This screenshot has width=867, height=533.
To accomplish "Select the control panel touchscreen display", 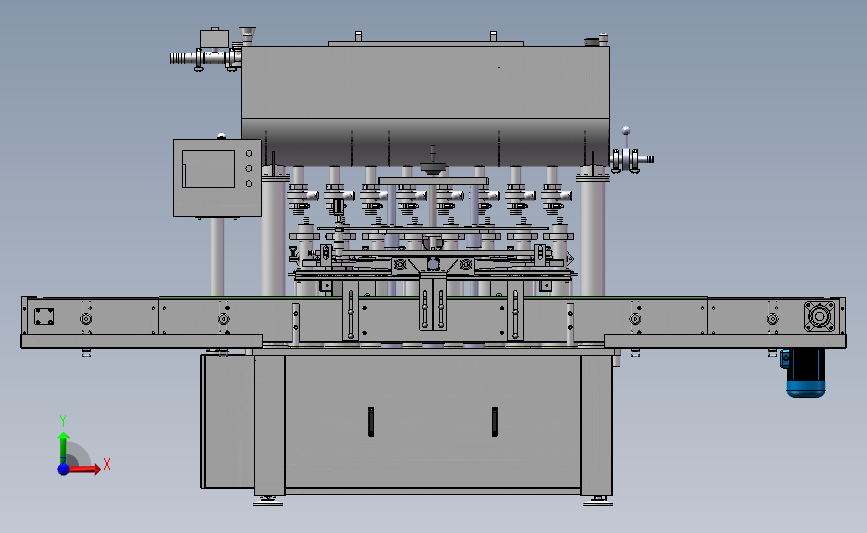I will [x=208, y=169].
